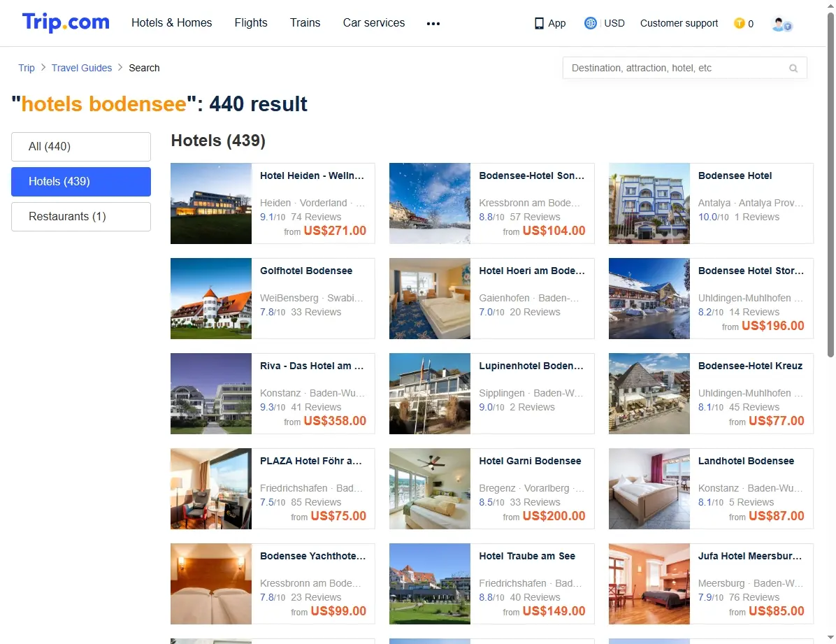This screenshot has width=836, height=644.
Task: Open Hotel Traube am See thumbnail
Action: point(430,584)
